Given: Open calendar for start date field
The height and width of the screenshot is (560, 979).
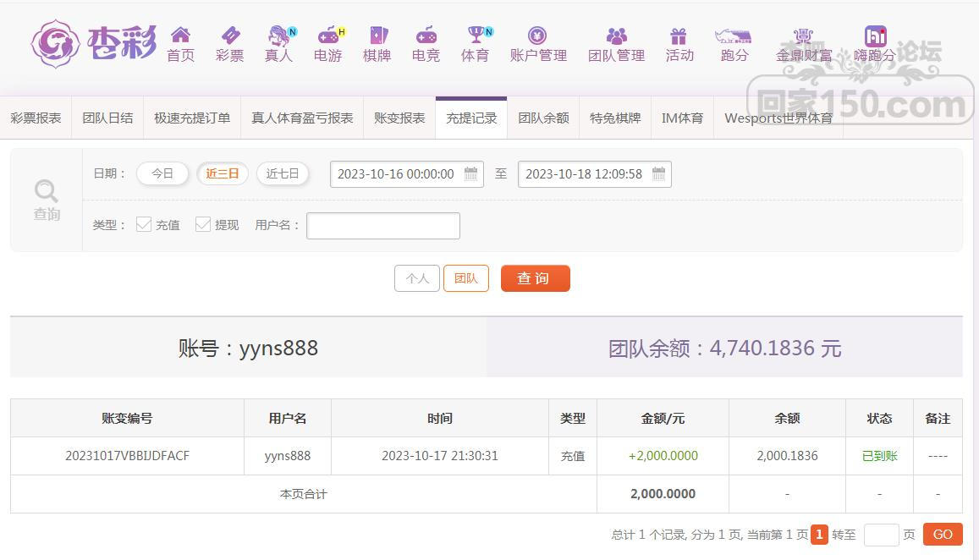Looking at the screenshot, I should pyautogui.click(x=470, y=174).
